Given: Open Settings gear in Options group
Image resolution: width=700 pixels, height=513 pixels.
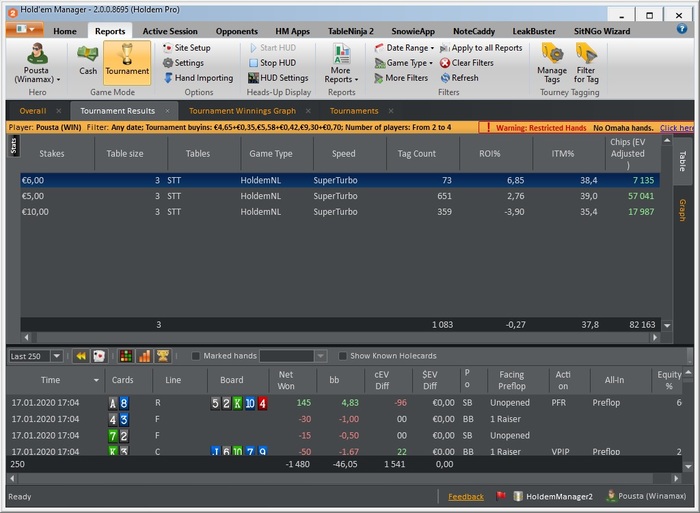Looking at the screenshot, I should click(183, 63).
